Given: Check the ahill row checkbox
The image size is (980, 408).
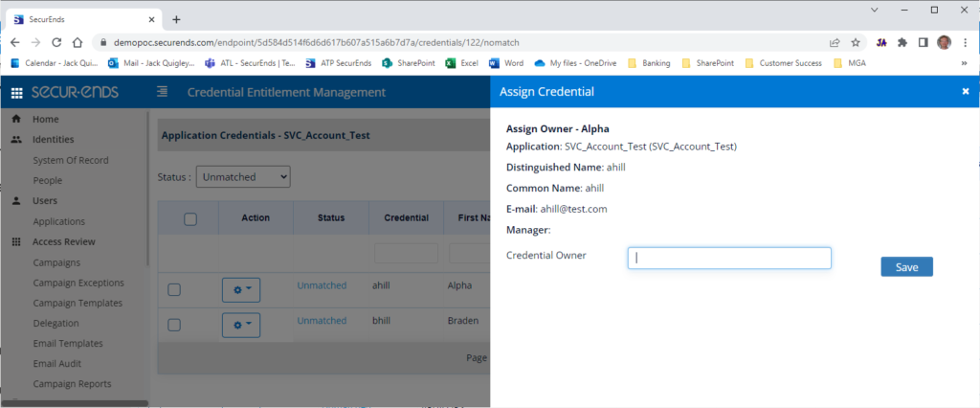Looking at the screenshot, I should point(174,289).
